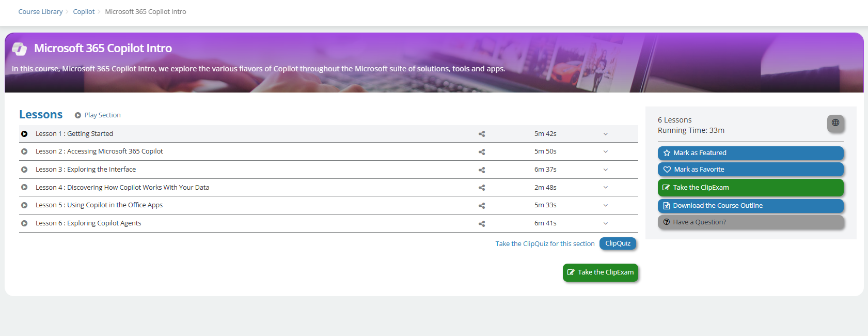Select Lesson 5 : Using Copilot in Office Apps
Viewport: 868px width, 336px height.
99,205
